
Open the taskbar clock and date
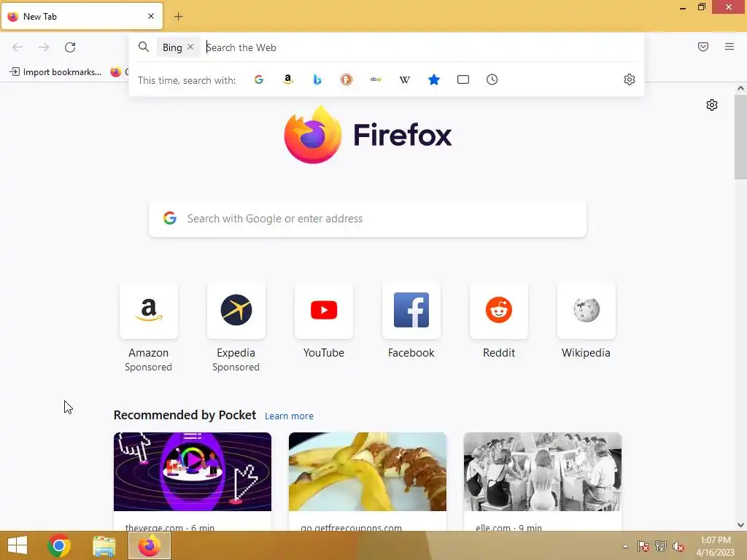click(716, 546)
